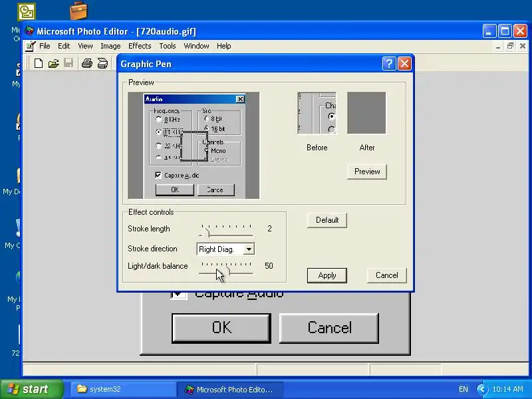Image resolution: width=532 pixels, height=399 pixels.
Task: Restore the inner document window
Action: [x=510, y=46]
